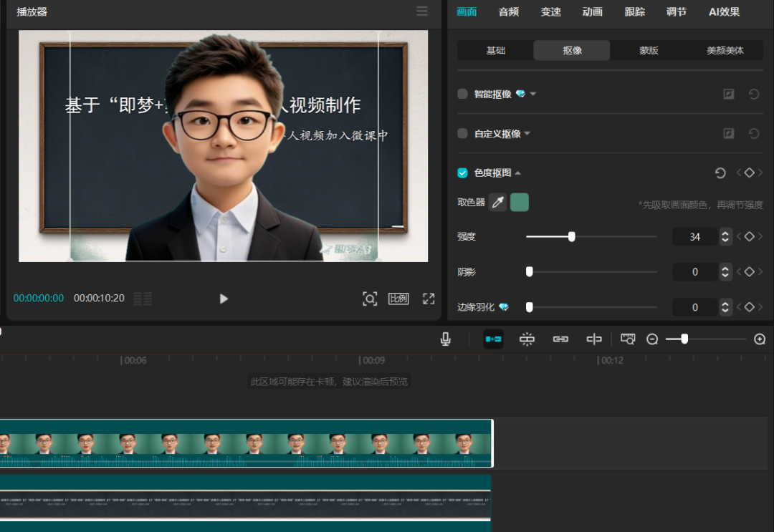Uncheck the 色度抠图 checkbox
The height and width of the screenshot is (532, 774).
pos(462,173)
